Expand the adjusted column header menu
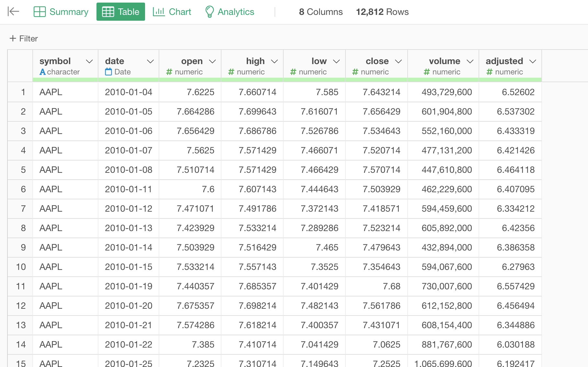Image resolution: width=588 pixels, height=367 pixels. [533, 61]
